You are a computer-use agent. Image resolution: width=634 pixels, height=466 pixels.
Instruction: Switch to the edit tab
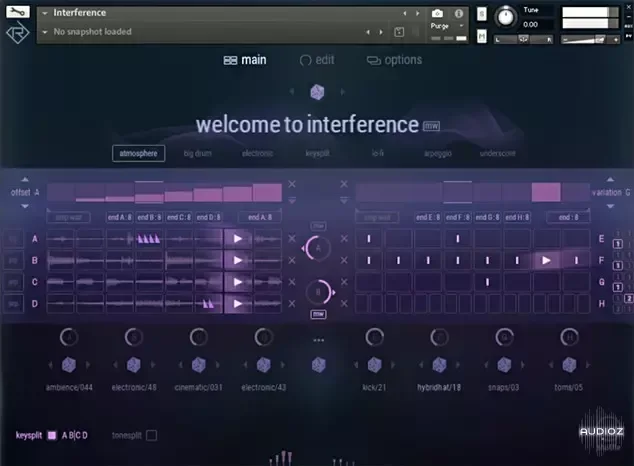pos(317,60)
